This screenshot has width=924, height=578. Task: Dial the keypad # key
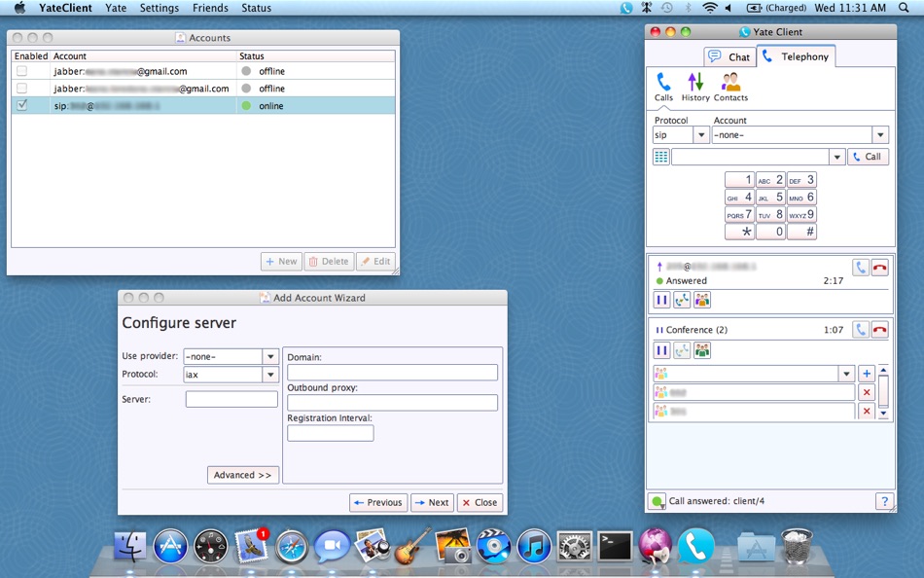point(802,232)
